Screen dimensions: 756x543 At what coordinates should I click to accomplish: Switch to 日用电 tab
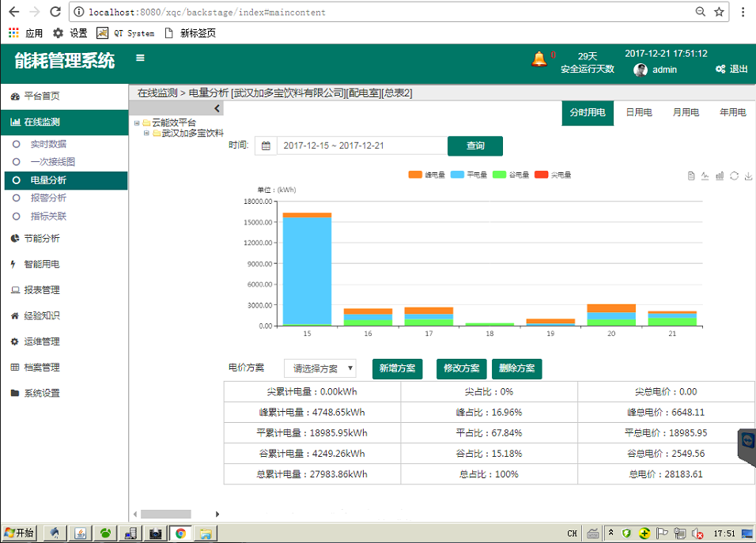pos(639,113)
